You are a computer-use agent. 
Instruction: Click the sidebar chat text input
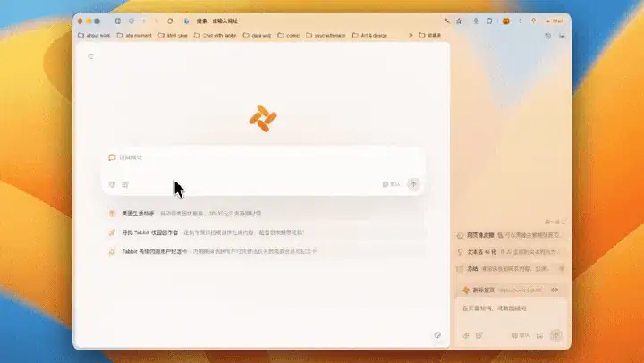510,308
